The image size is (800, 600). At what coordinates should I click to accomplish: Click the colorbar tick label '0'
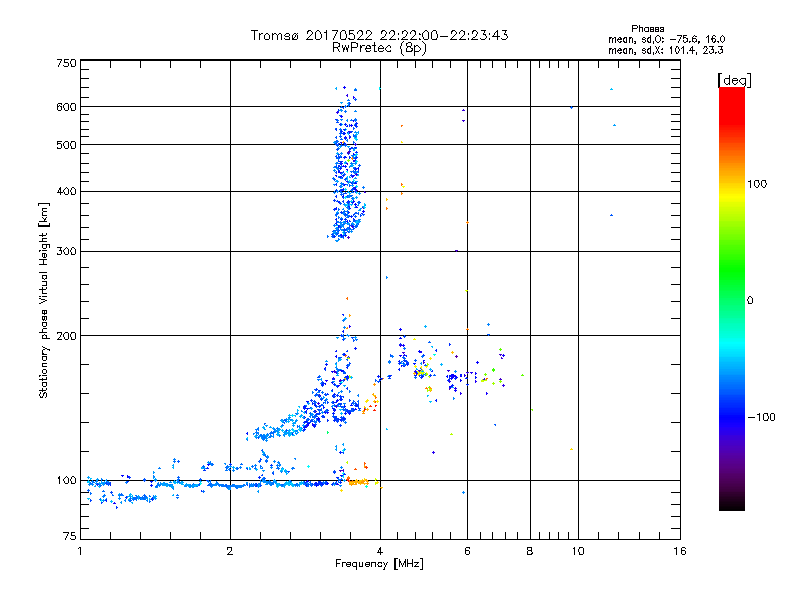point(750,301)
